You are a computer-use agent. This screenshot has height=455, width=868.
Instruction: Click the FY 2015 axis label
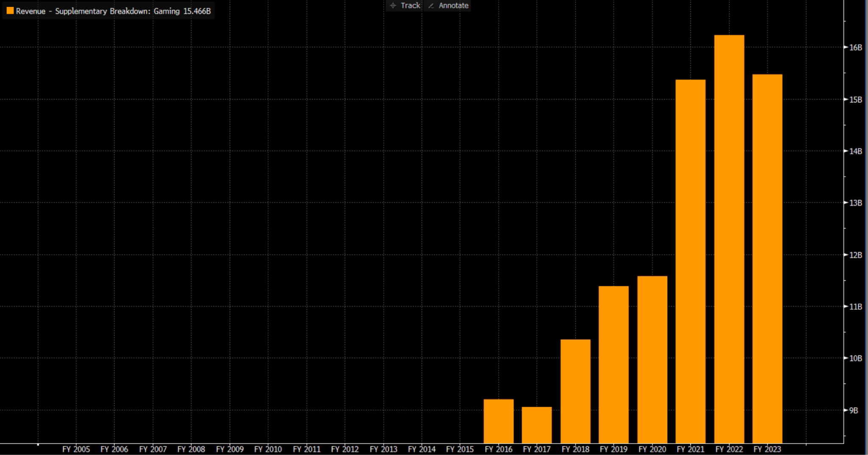coord(460,449)
